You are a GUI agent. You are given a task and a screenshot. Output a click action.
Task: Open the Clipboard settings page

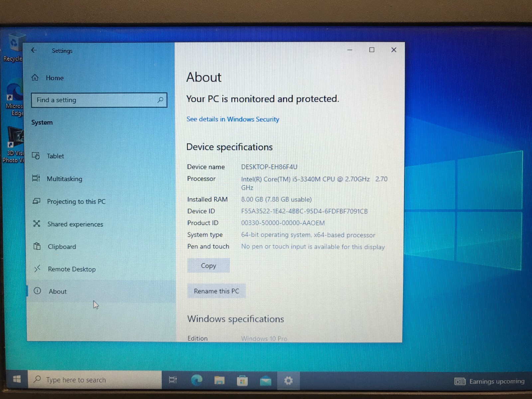(62, 247)
